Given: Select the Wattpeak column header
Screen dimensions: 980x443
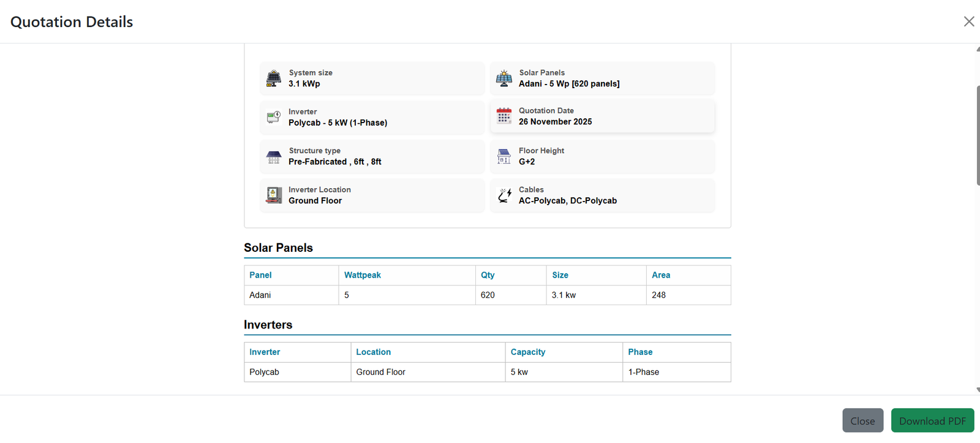Looking at the screenshot, I should [x=363, y=275].
